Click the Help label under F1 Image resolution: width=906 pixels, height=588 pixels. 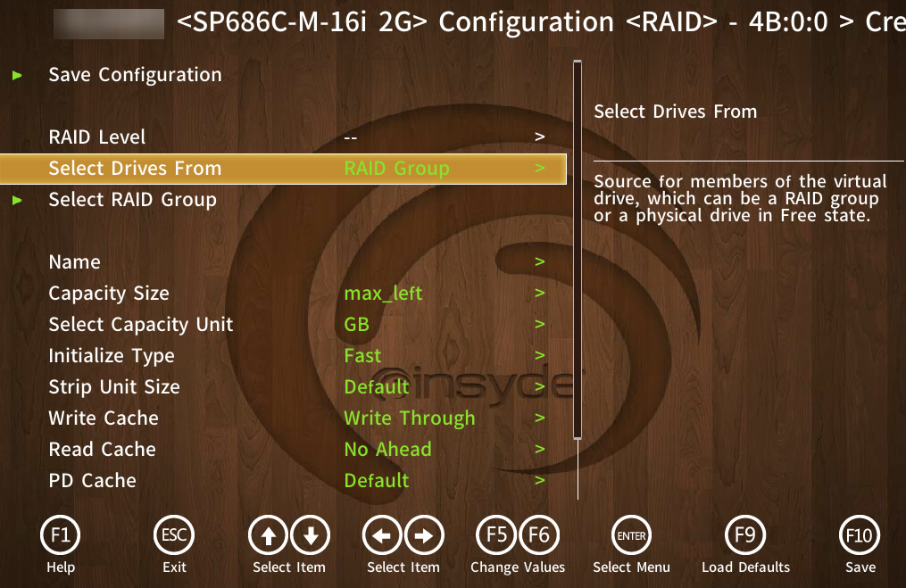61,567
